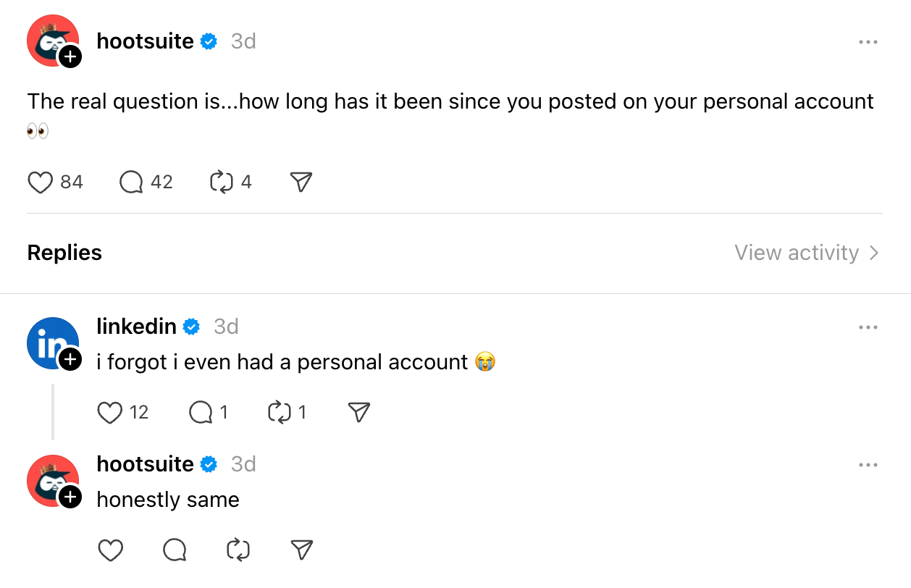Open the linkedin username profile link

136,327
